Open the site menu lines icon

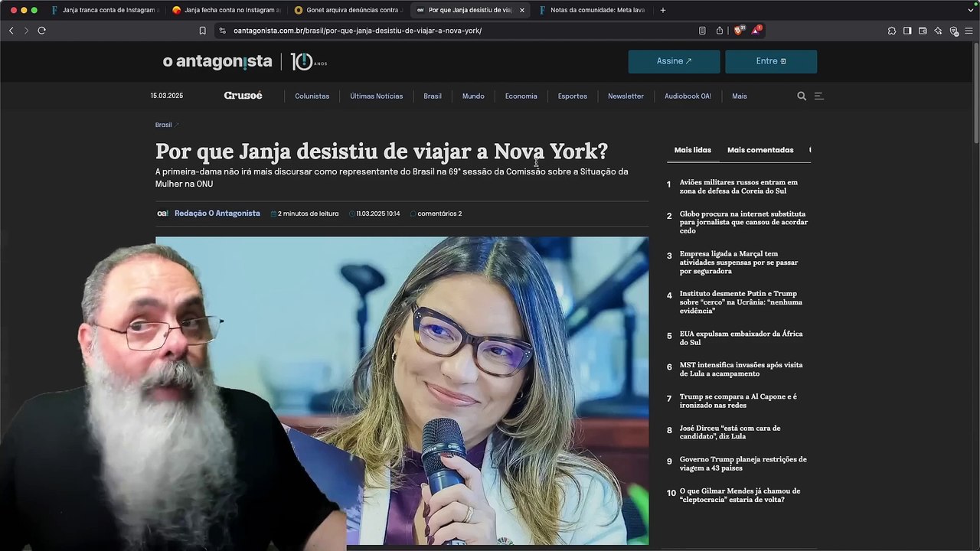click(x=818, y=96)
